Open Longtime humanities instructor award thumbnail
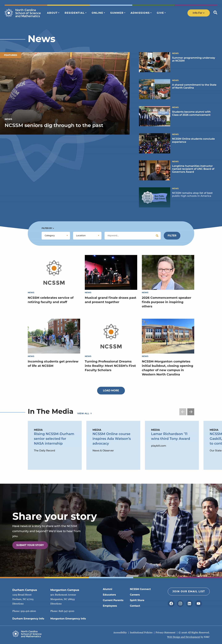The height and width of the screenshot is (644, 222). pyautogui.click(x=154, y=170)
